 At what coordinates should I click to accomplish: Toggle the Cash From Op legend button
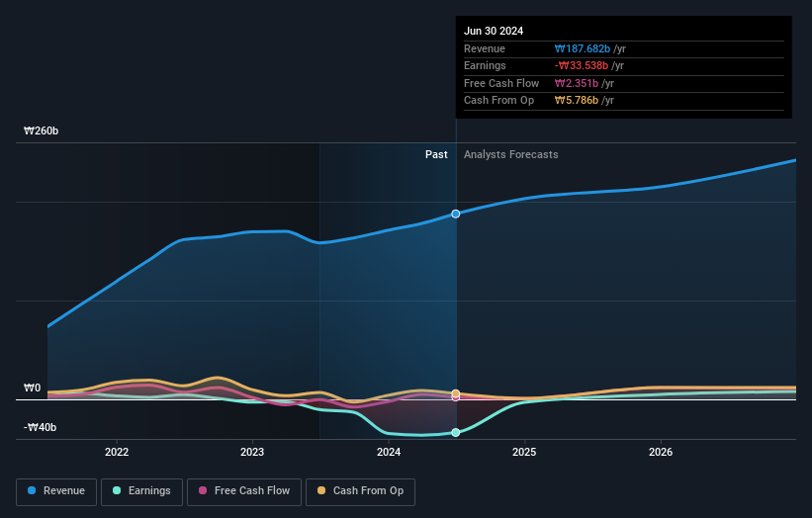pos(360,491)
